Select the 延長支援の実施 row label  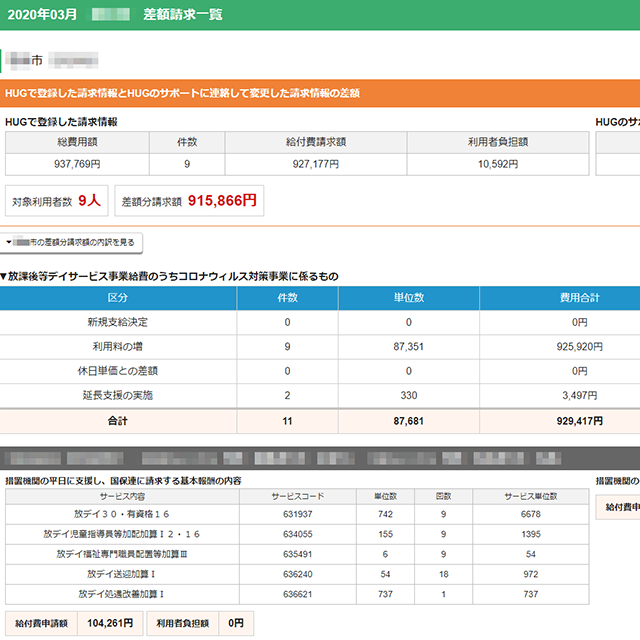click(x=118, y=395)
